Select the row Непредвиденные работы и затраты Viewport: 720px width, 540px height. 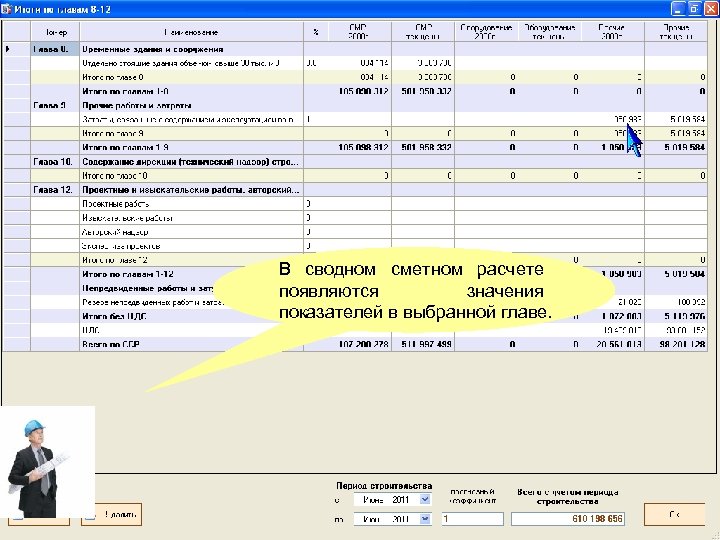[354, 288]
